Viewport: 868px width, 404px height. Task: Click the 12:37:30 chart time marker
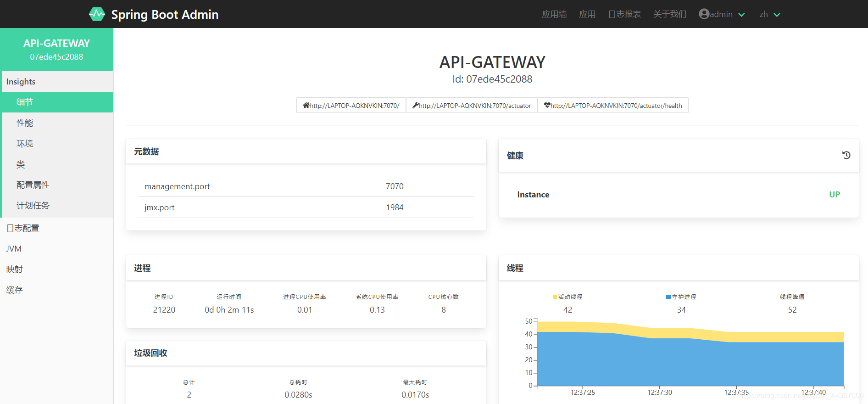(660, 393)
